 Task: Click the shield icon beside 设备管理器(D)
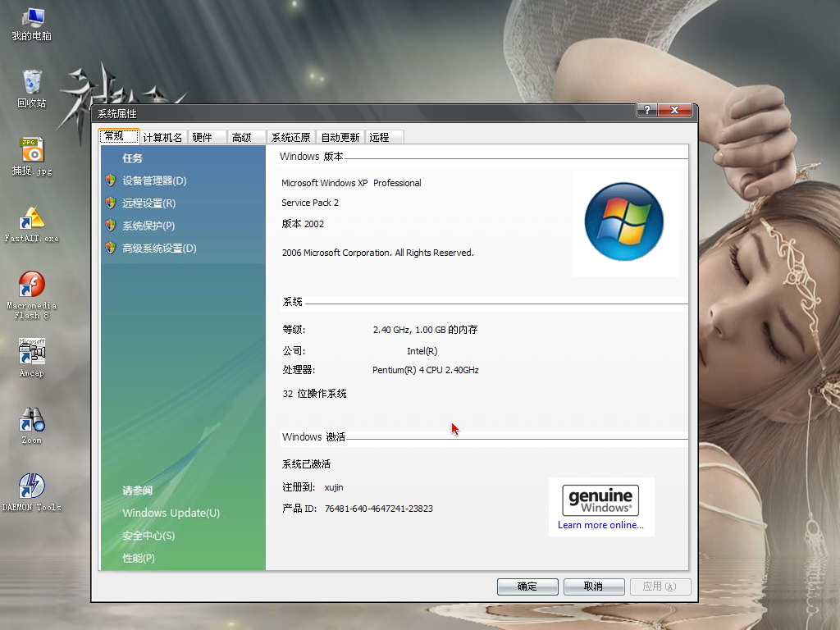point(111,180)
